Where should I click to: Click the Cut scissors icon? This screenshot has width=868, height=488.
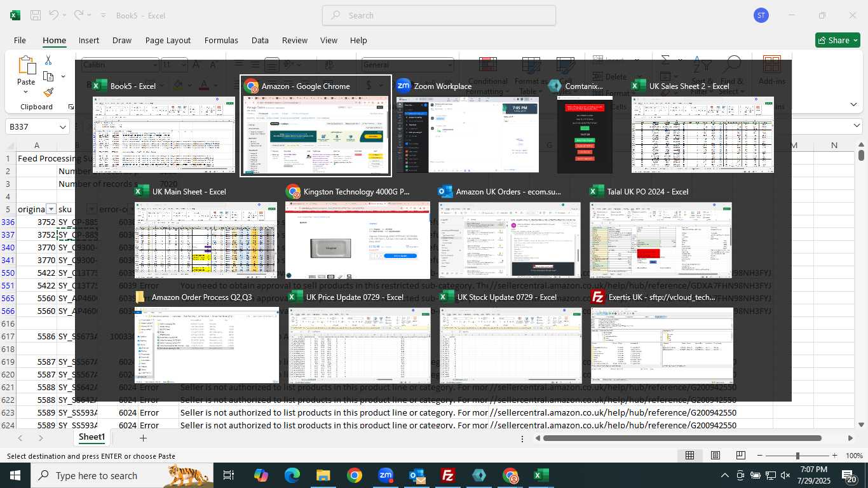(48, 60)
